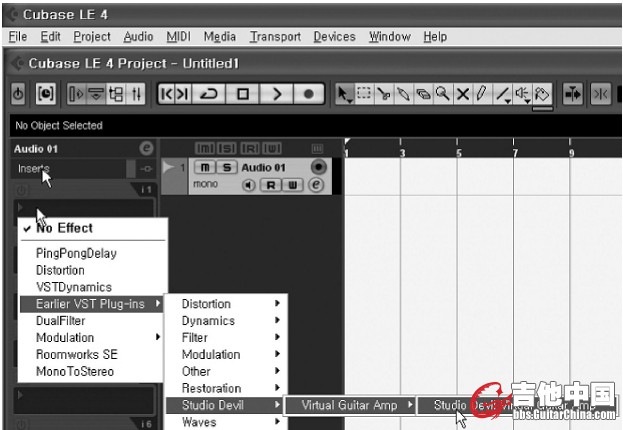Enable Read automation on Audio 01

click(271, 185)
